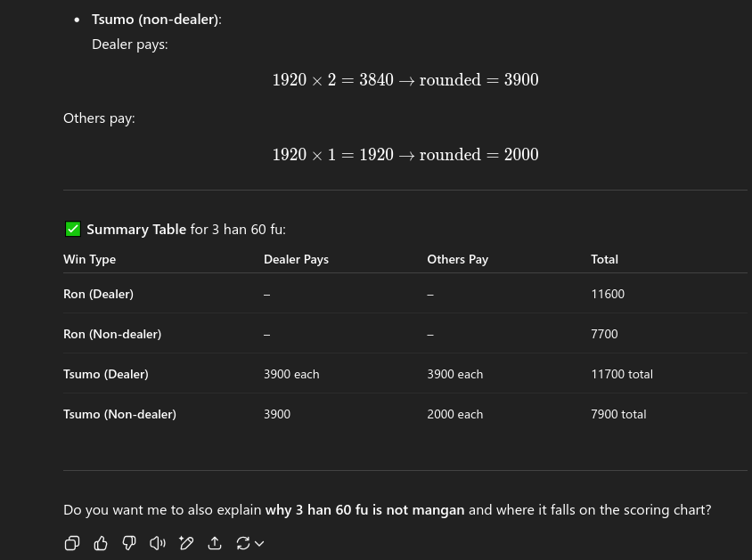
Task: Click the 'Tsumo (Dealer)' row label
Action: 106,374
